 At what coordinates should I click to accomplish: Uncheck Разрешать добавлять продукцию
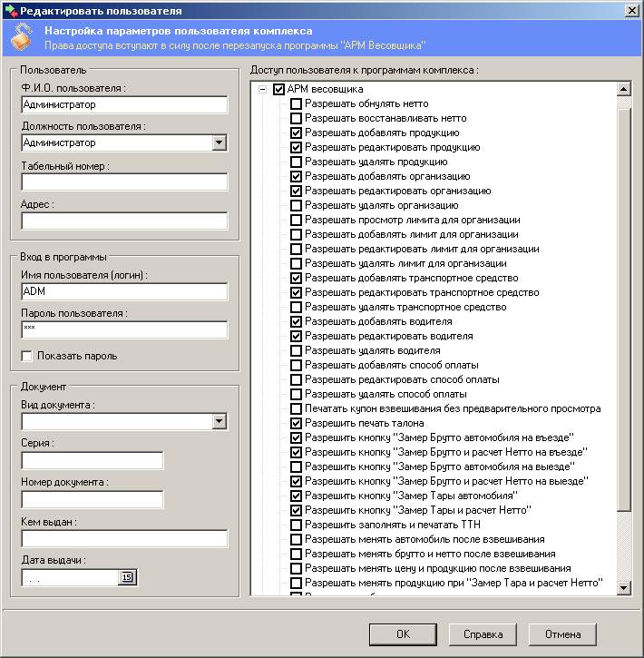click(x=297, y=133)
